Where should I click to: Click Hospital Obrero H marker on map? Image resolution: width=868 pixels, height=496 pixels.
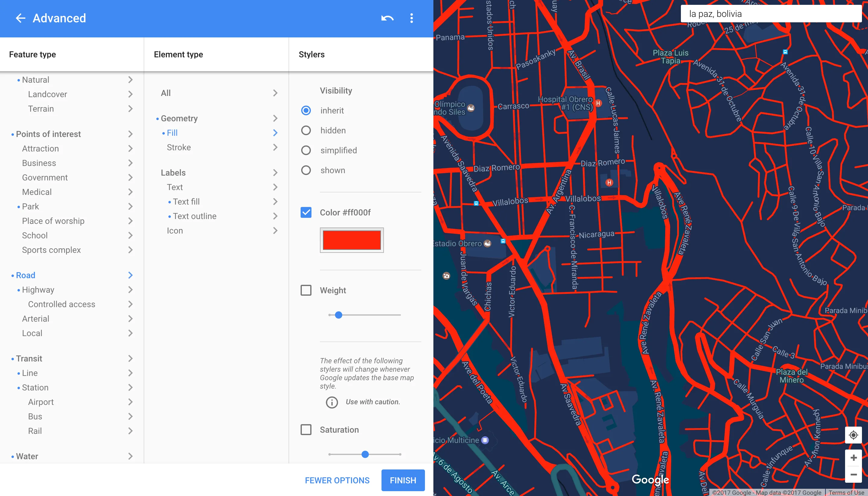[x=598, y=103]
